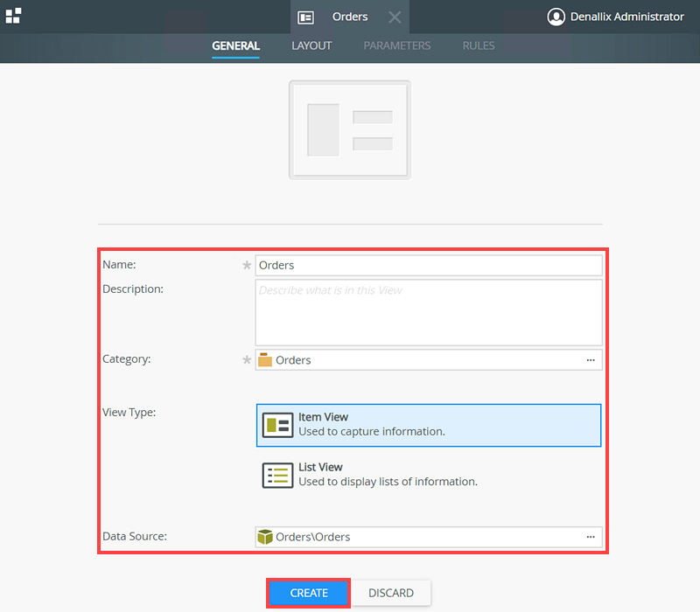700x612 pixels.
Task: Click 'Used to display lists of information.' text
Action: tap(388, 482)
